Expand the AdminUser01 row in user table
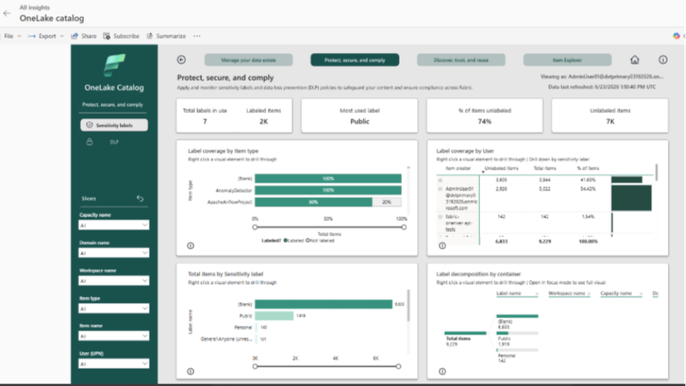Viewport: 686px width, 386px height. pos(441,189)
